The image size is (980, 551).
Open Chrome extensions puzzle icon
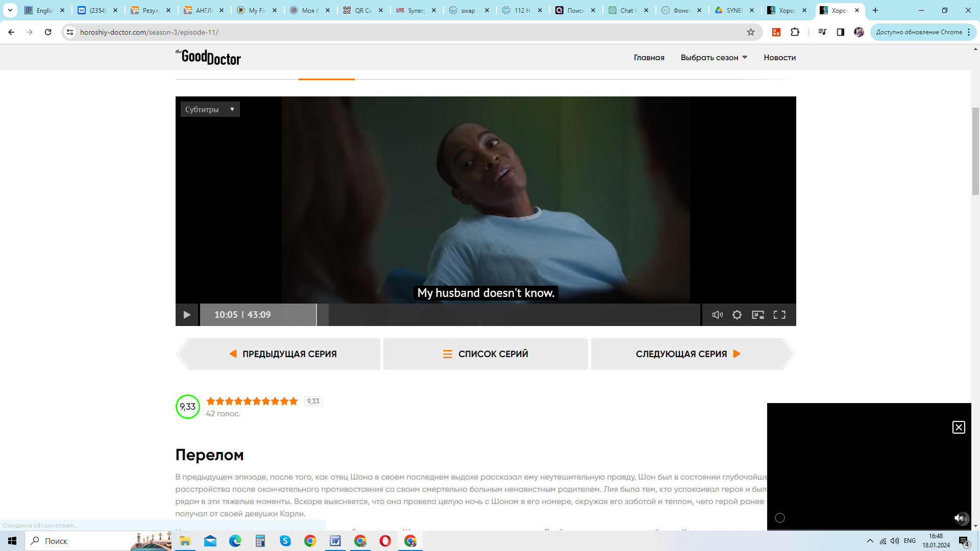pos(795,32)
